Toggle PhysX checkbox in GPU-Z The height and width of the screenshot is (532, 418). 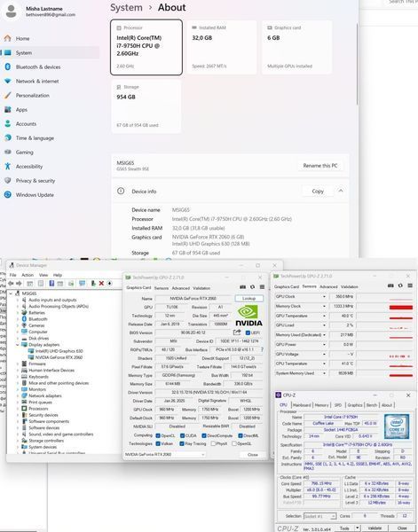(213, 444)
